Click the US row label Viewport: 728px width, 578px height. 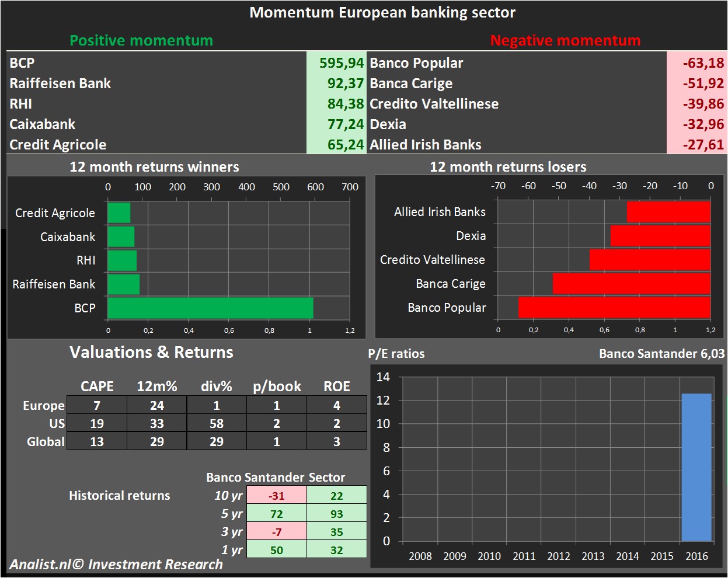(x=57, y=423)
